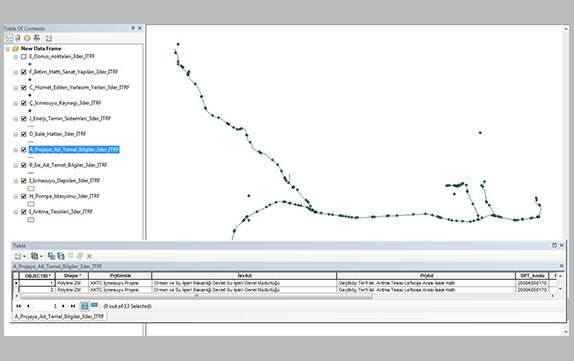Uncheck the J_Enerji_Temin_Sistemleri layer

click(24, 119)
